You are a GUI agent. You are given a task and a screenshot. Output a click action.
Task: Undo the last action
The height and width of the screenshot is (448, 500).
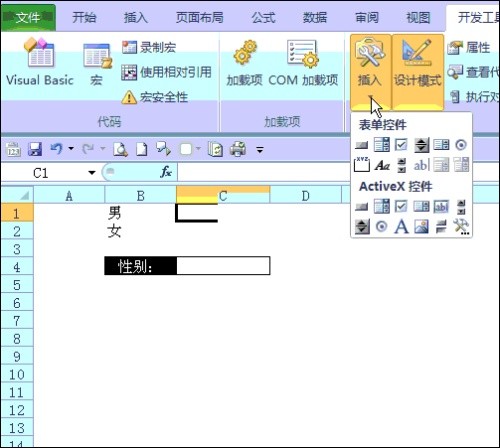(x=56, y=148)
